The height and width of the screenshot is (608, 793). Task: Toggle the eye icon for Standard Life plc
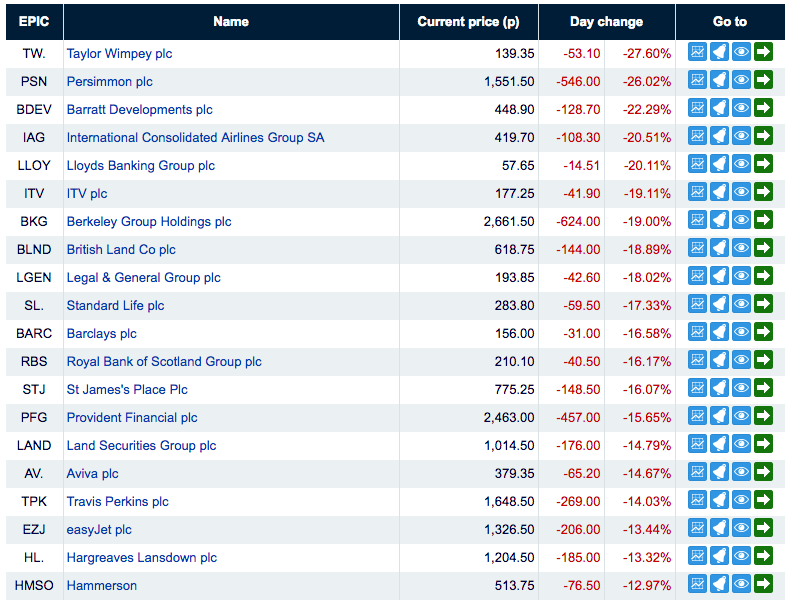pos(741,304)
